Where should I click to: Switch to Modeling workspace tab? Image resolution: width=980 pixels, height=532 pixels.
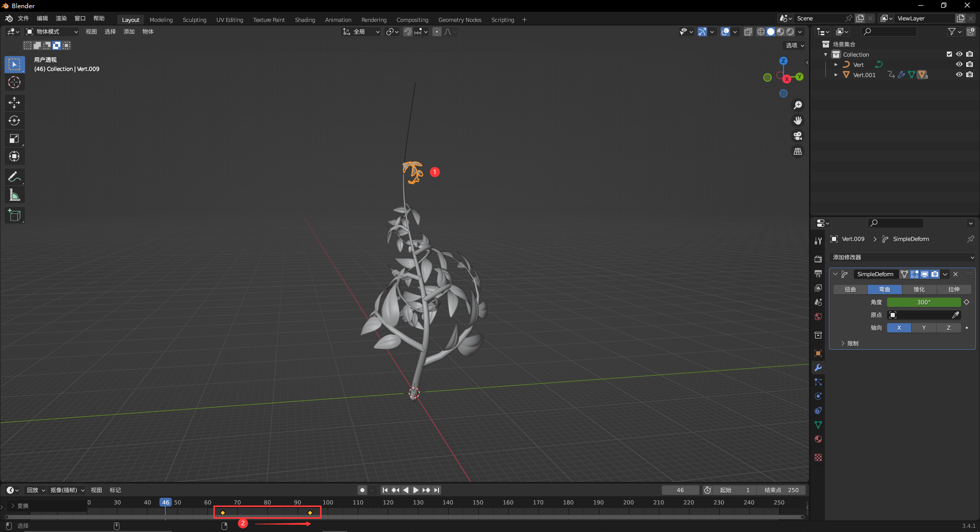click(x=161, y=20)
